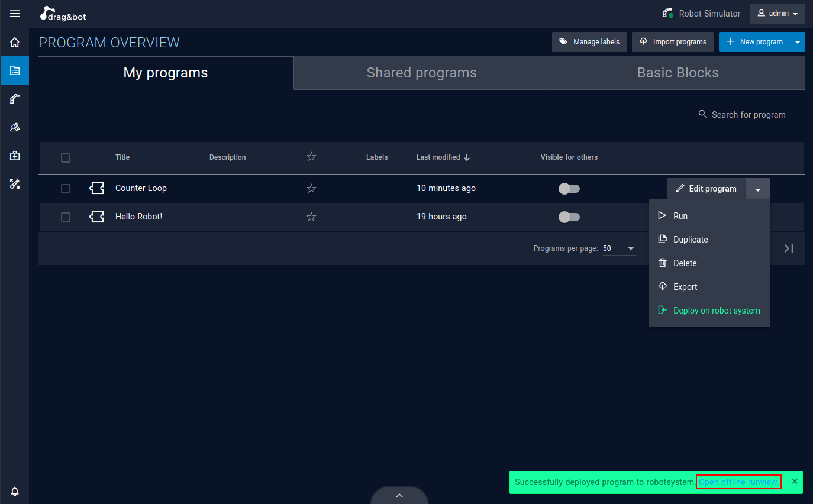Screen dimensions: 813x504
Task: Open the Home sidebar icon
Action: point(15,43)
